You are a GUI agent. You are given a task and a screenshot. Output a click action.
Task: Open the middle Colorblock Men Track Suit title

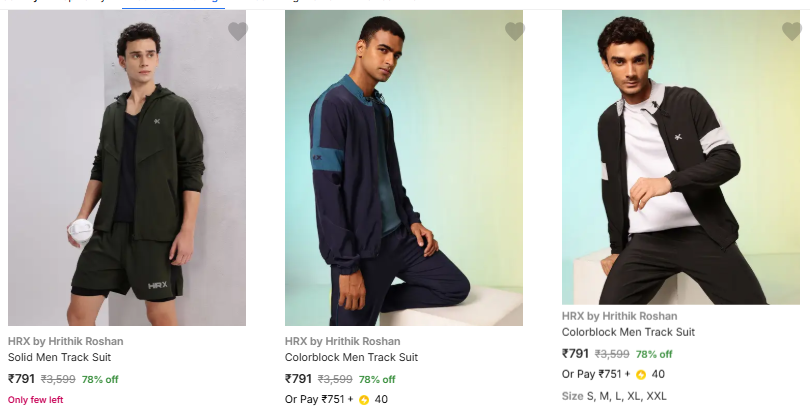(x=351, y=357)
